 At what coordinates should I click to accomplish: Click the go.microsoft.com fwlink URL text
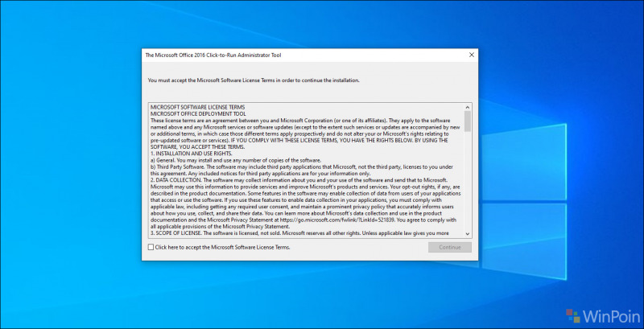point(337,220)
